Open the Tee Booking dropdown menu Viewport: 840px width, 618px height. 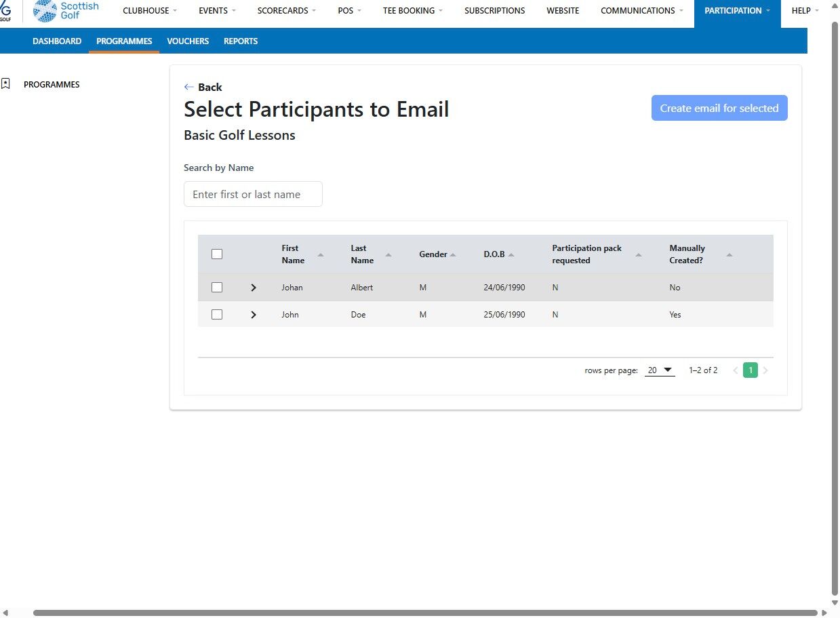pos(412,11)
